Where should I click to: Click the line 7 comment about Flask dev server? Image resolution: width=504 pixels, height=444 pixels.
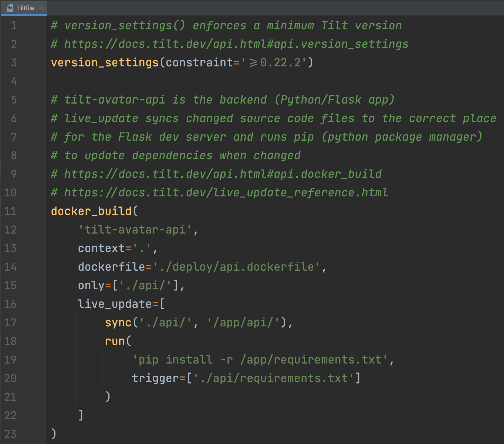click(x=266, y=137)
